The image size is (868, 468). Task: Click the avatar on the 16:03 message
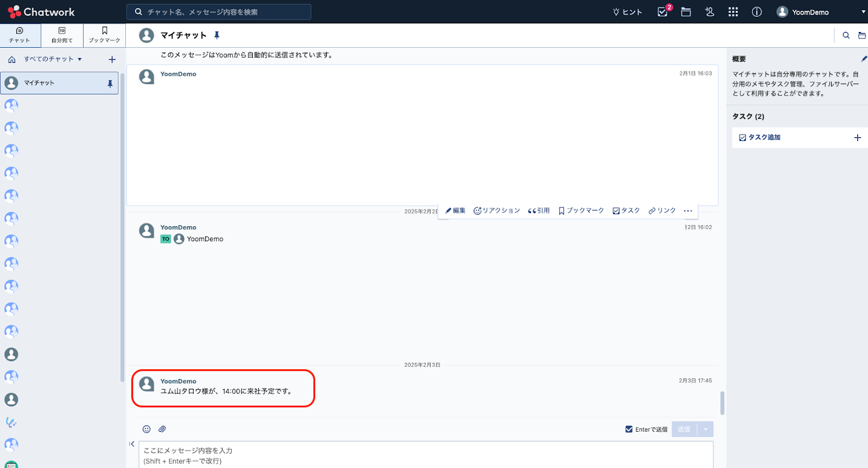click(x=146, y=76)
